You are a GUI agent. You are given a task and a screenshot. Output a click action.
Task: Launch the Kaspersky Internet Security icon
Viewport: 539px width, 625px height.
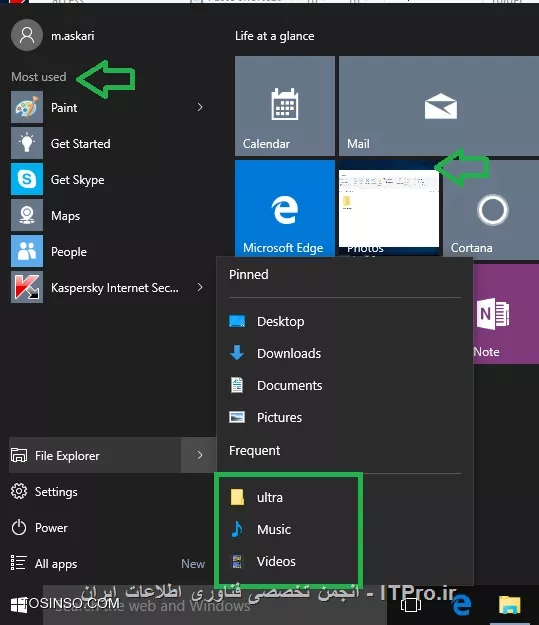(27, 287)
